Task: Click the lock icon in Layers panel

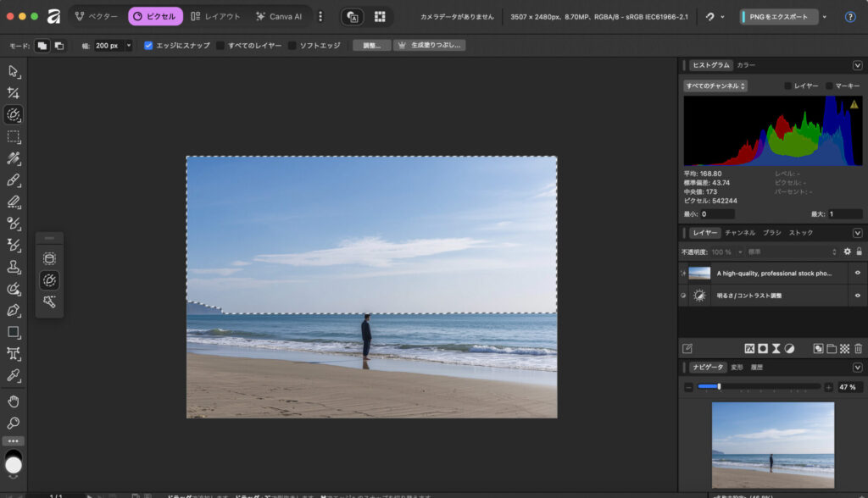Action: 859,252
